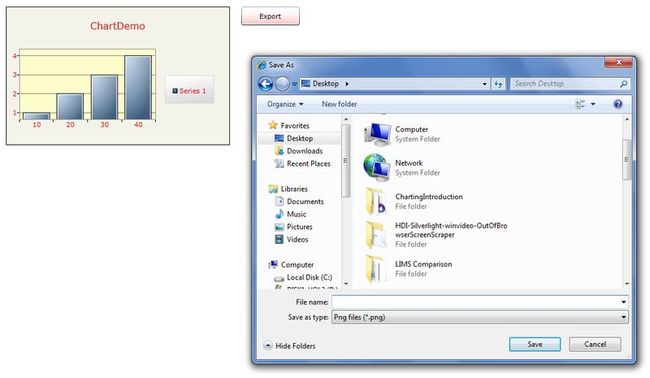Collapse the pane with Hide Folders
Screen dimensions: 650x378
(x=289, y=346)
